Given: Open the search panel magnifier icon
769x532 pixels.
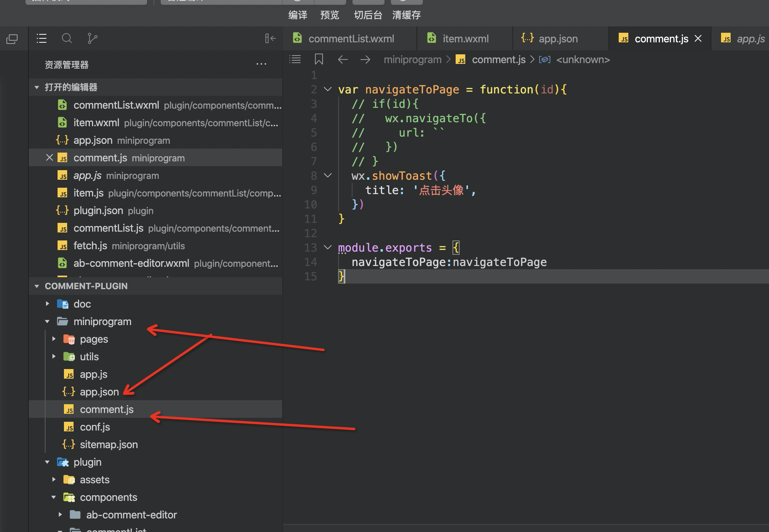Looking at the screenshot, I should (x=67, y=38).
